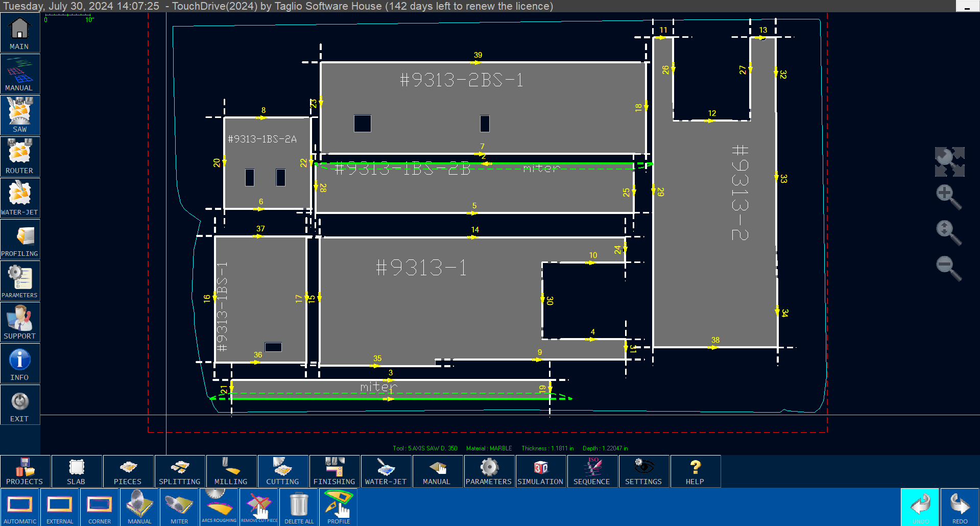
Task: Click cut number 12 label
Action: 712,113
